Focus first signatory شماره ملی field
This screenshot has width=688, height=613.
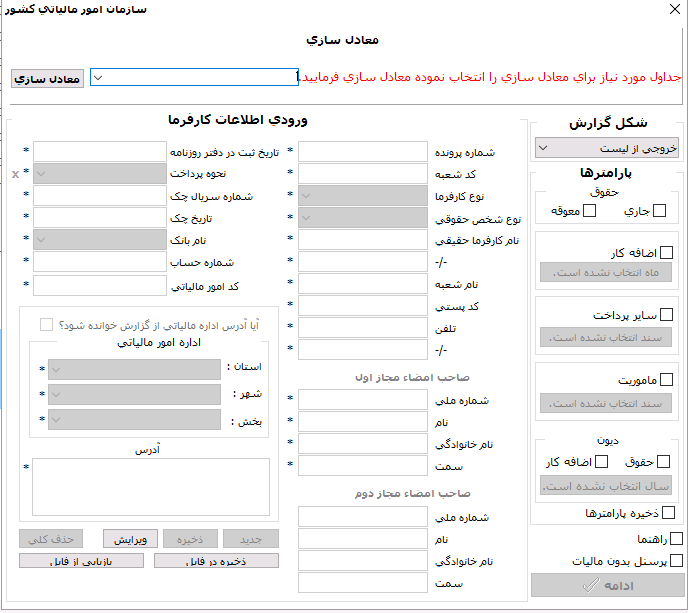[363, 400]
